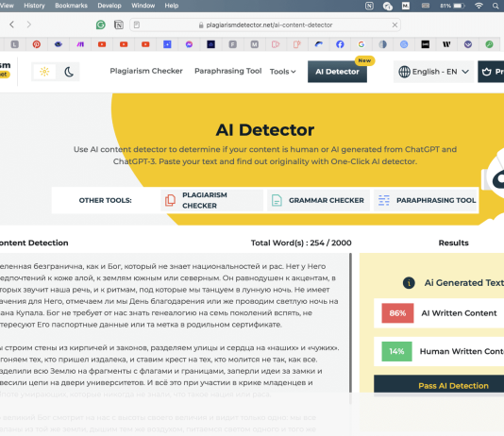This screenshot has height=436, width=504.
Task: Go to Paraphrasing Tool nav link
Action: coord(227,71)
